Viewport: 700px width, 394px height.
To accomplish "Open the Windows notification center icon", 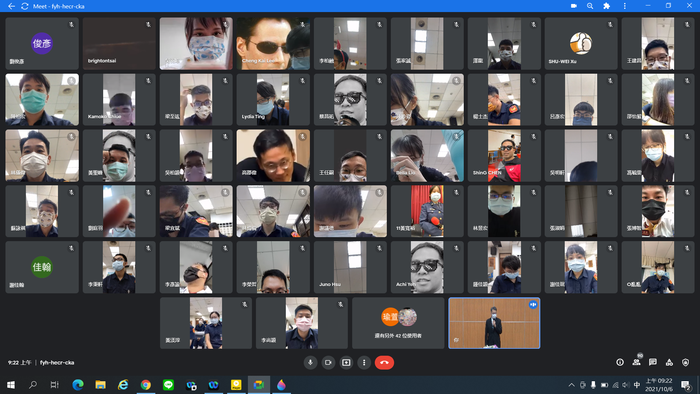I will (x=686, y=385).
